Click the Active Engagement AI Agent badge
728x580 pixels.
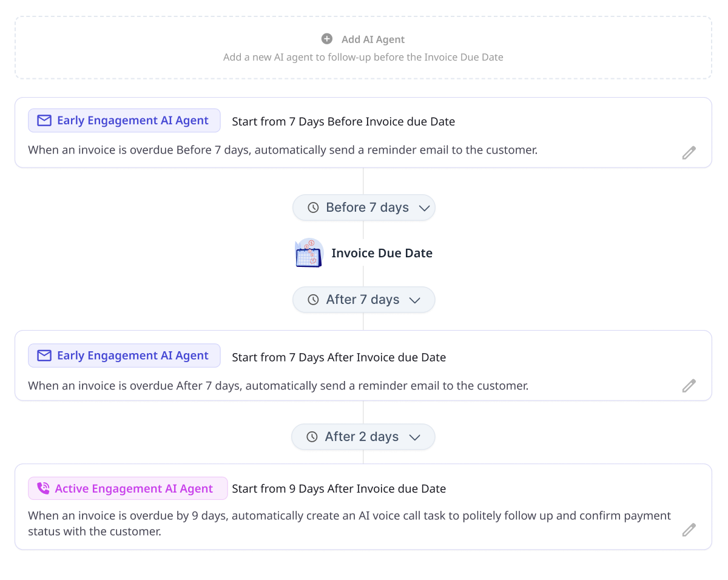click(128, 488)
